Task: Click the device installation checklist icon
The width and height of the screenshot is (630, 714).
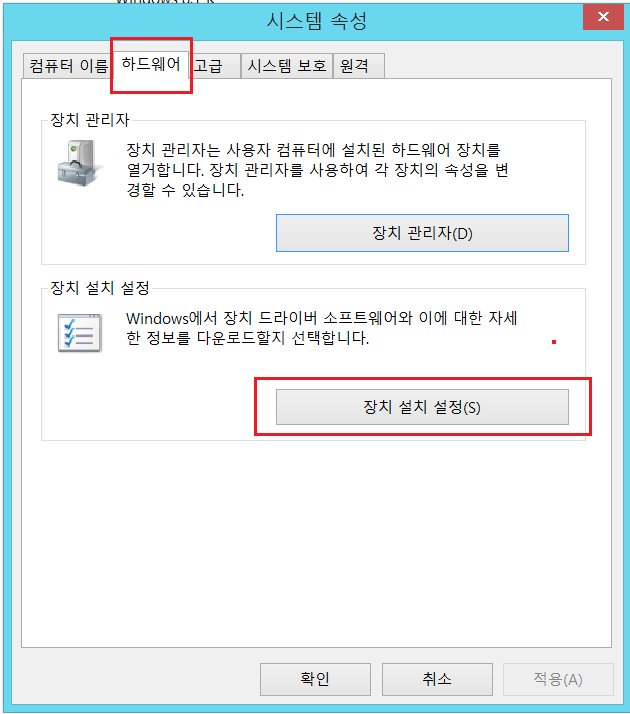Action: coord(80,333)
